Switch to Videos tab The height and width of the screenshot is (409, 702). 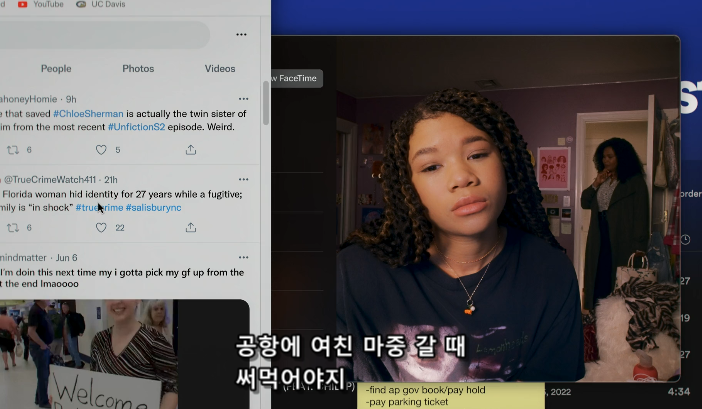coord(220,68)
